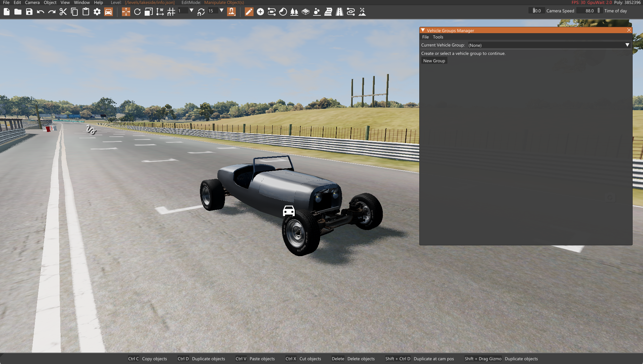Screen dimensions: 643x364
Task: Open the Road editor icon
Action: coord(339,12)
